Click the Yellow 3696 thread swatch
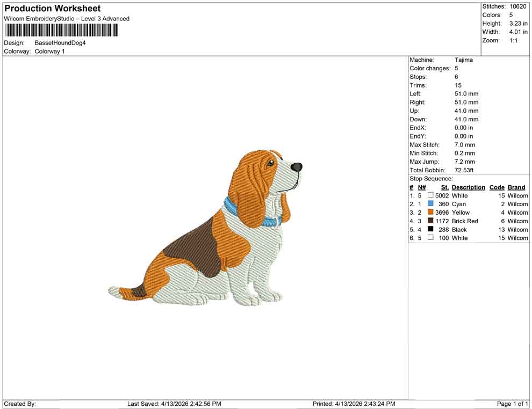This screenshot has height=409, width=532. pyautogui.click(x=429, y=213)
